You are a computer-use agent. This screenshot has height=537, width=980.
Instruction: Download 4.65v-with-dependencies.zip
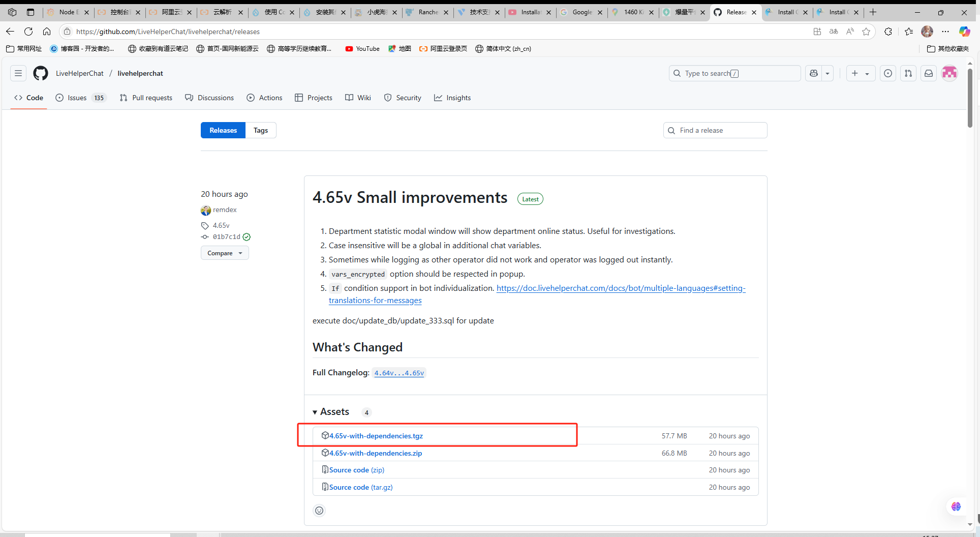[x=376, y=453]
